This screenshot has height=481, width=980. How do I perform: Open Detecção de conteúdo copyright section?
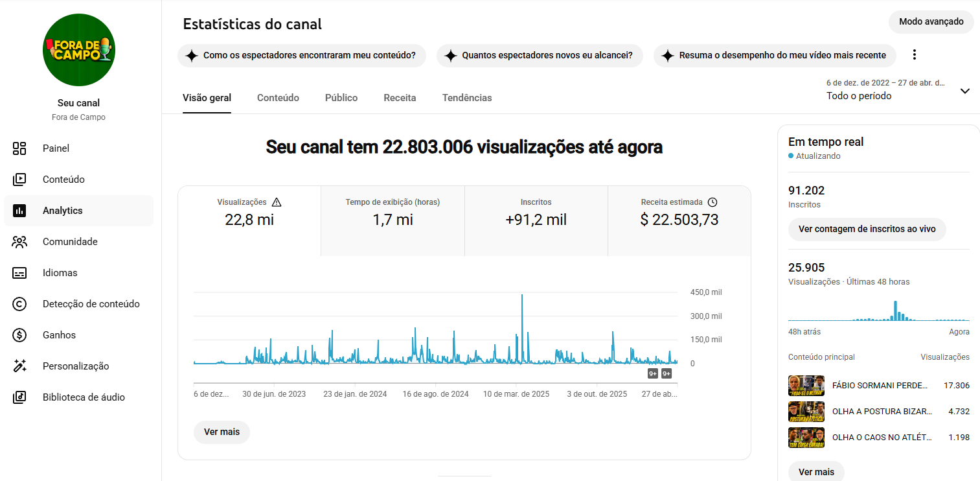pyautogui.click(x=79, y=304)
